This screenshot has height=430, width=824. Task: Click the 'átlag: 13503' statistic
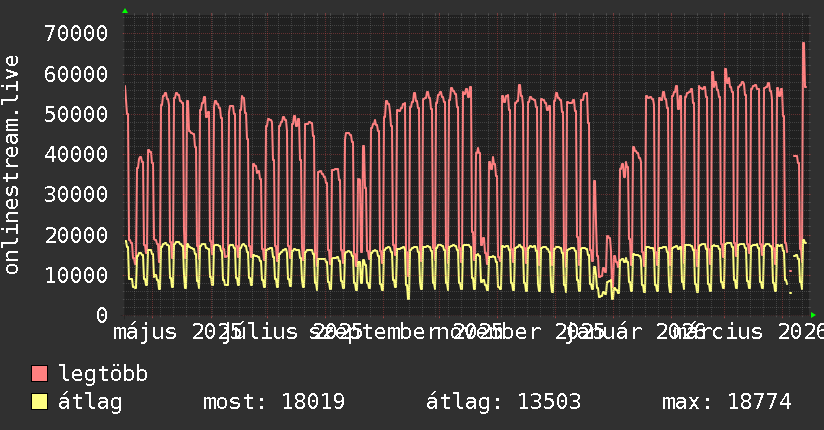pyautogui.click(x=503, y=402)
